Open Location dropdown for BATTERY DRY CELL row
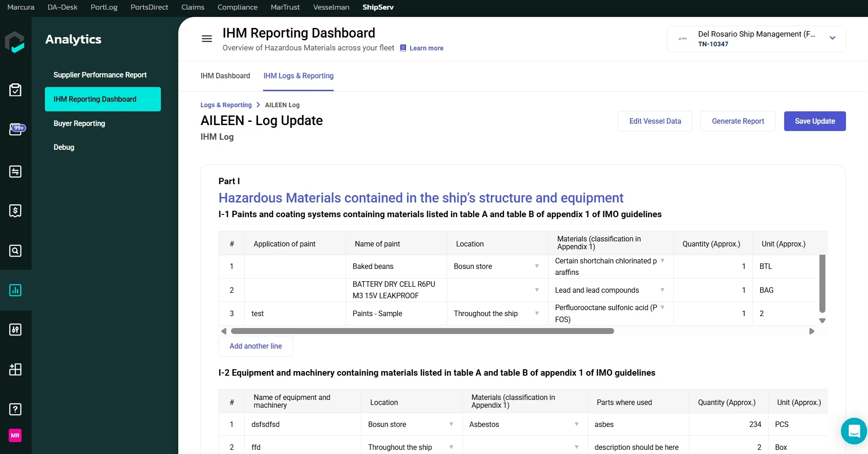868x454 pixels. 537,290
